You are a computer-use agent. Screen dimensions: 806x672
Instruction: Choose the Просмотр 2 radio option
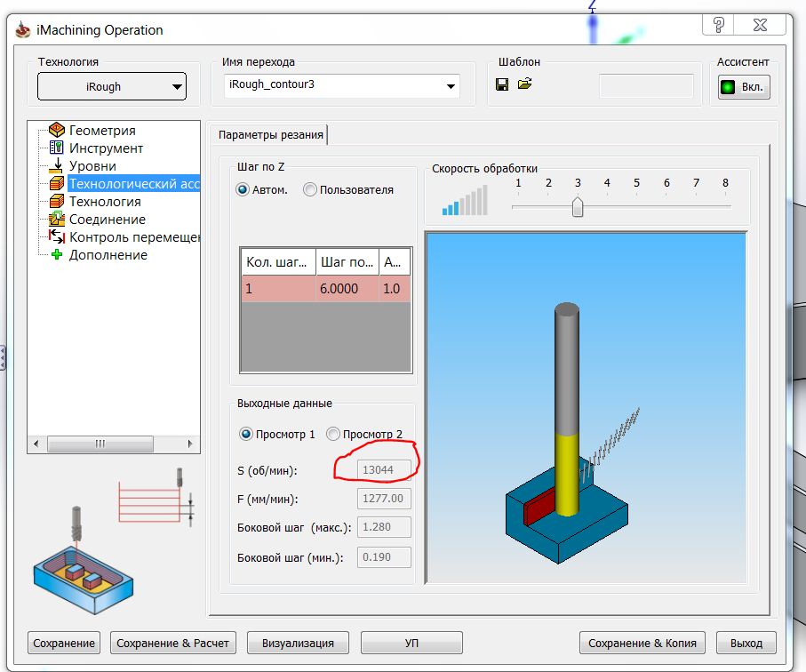333,435
